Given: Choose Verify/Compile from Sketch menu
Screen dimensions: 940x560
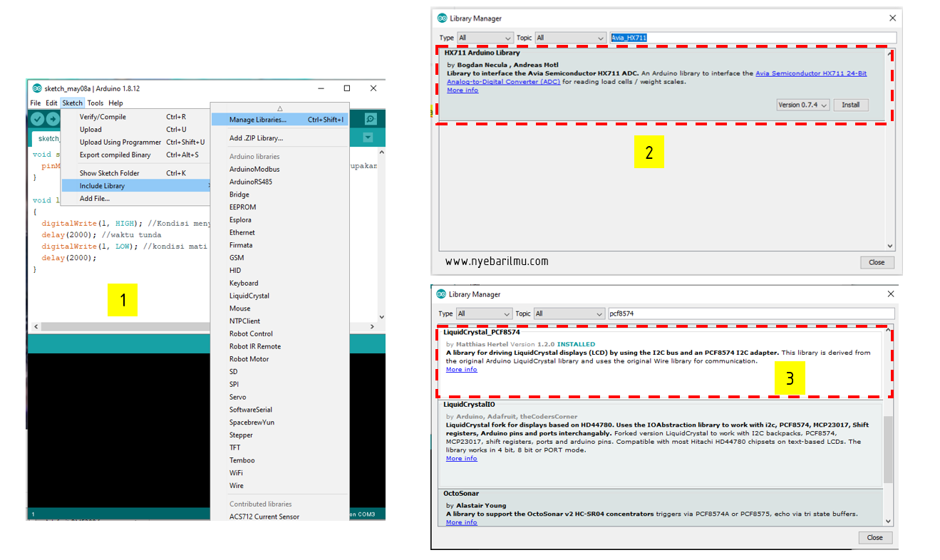Looking at the screenshot, I should tap(135, 117).
